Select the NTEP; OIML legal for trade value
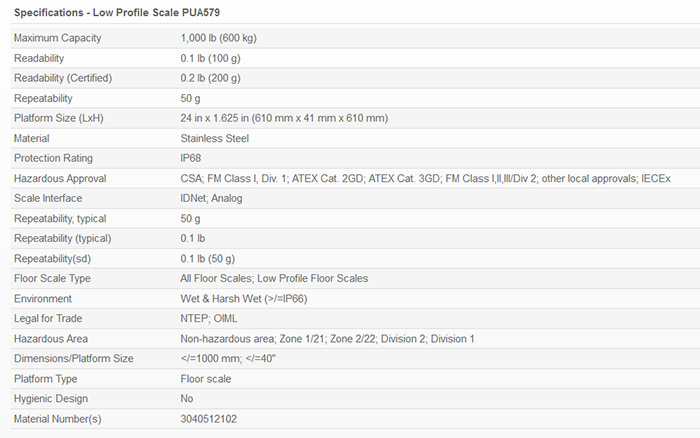The width and height of the screenshot is (700, 438). tap(208, 318)
